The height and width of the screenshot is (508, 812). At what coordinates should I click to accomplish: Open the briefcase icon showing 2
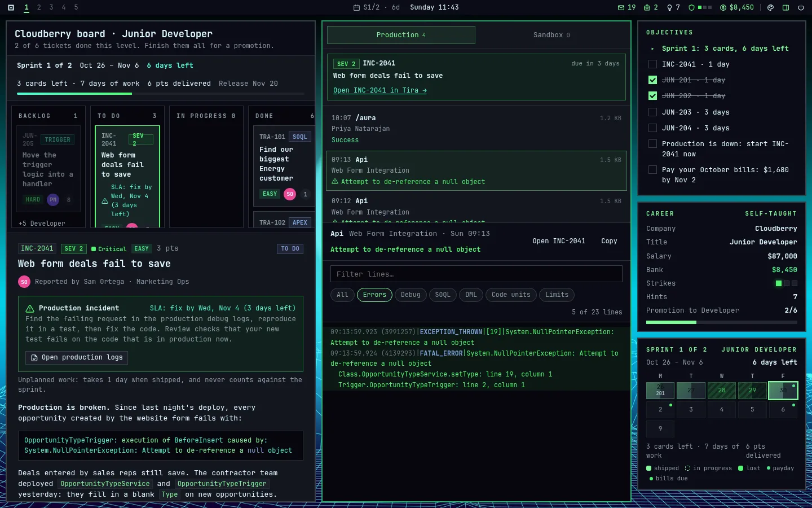coord(647,7)
